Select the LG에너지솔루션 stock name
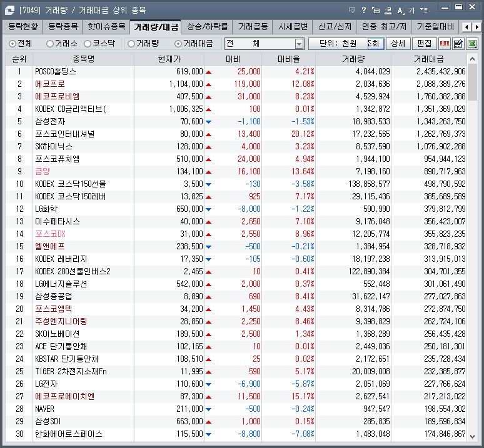 point(61,284)
